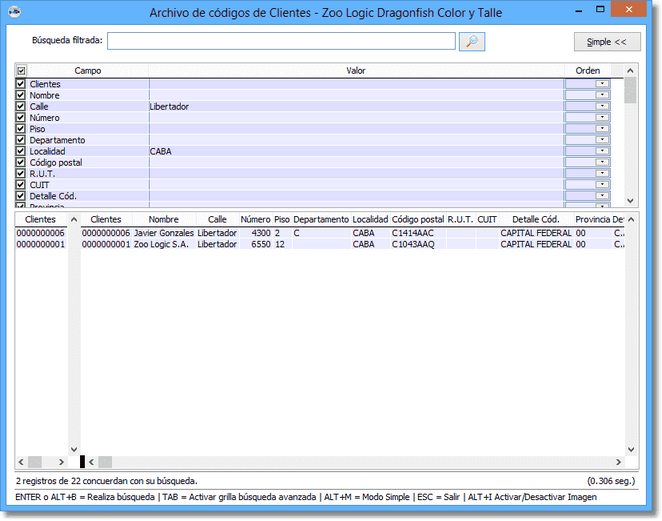
Task: Click the Detalle Cód. results column header
Action: (536, 220)
